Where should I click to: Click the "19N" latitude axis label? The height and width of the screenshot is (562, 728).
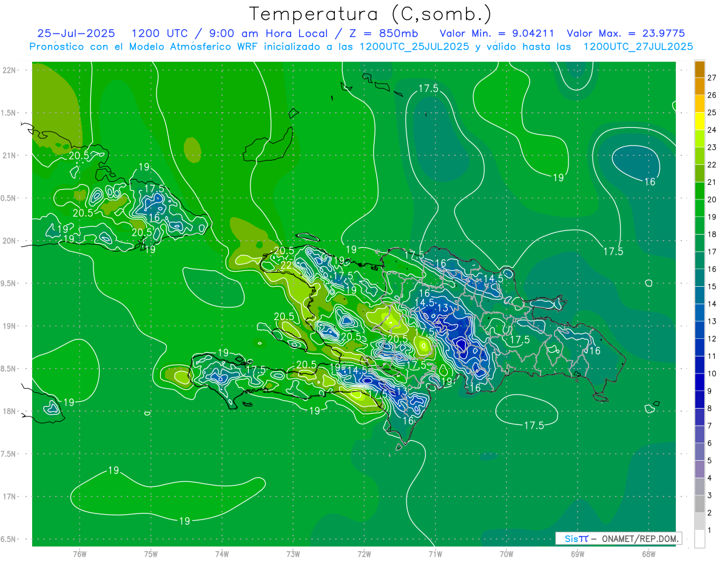pos(8,326)
